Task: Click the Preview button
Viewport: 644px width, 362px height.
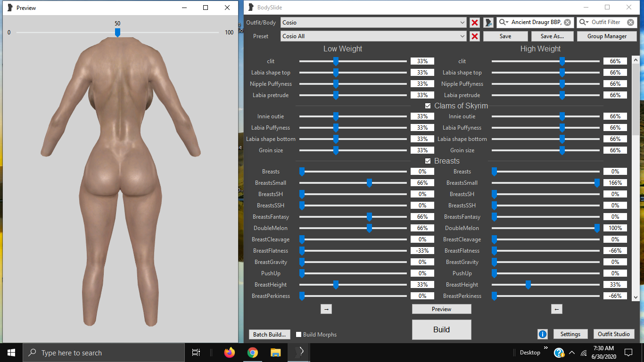Action: point(442,309)
